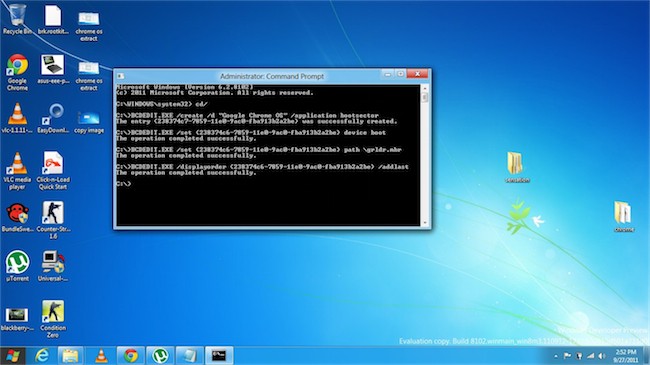Select the copy image desktop icon
Screen dimensions: 650x365
(x=89, y=122)
